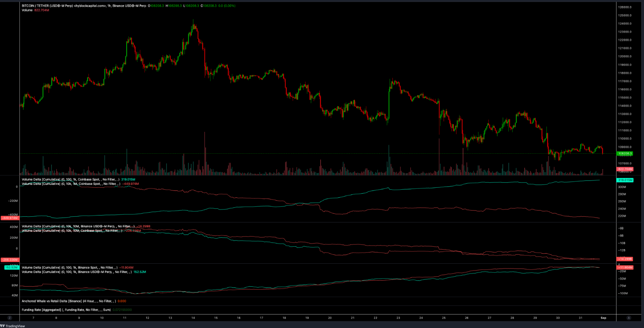Click the red -449.974M label on left axis

[x=9, y=218]
